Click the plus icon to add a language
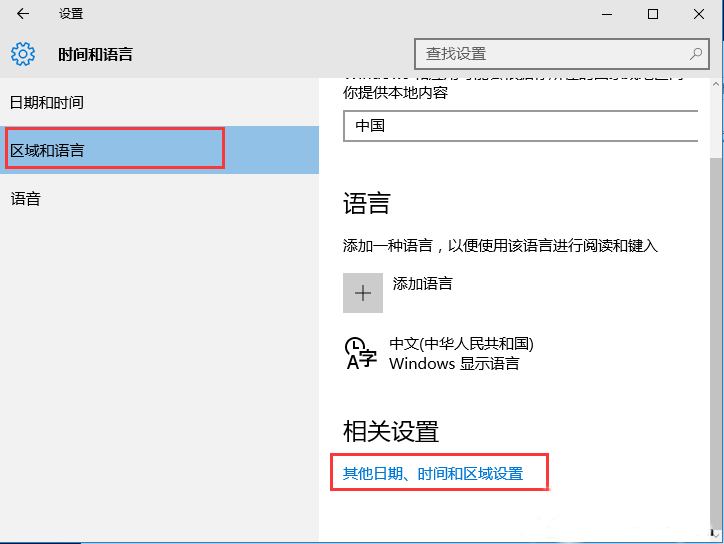724x544 pixels. click(362, 293)
